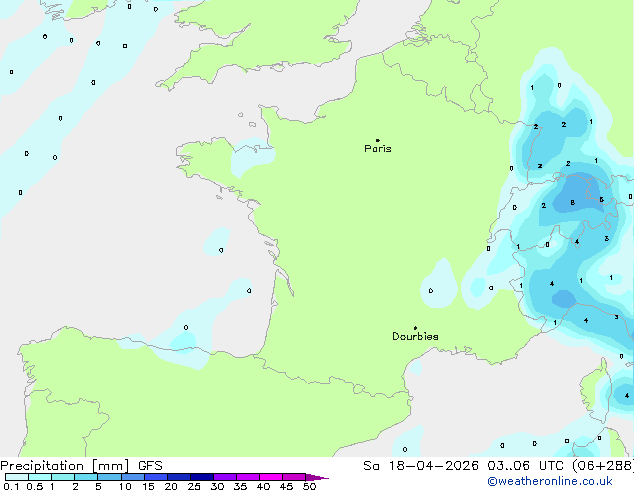
Task: Click the 0.5–1 mm legend swatch
Action: tap(40, 477)
